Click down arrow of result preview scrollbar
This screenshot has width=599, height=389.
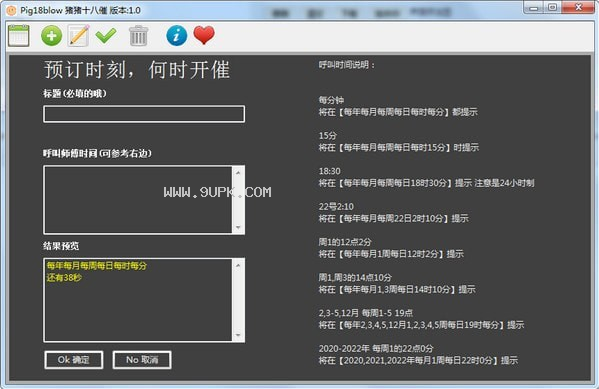238,335
